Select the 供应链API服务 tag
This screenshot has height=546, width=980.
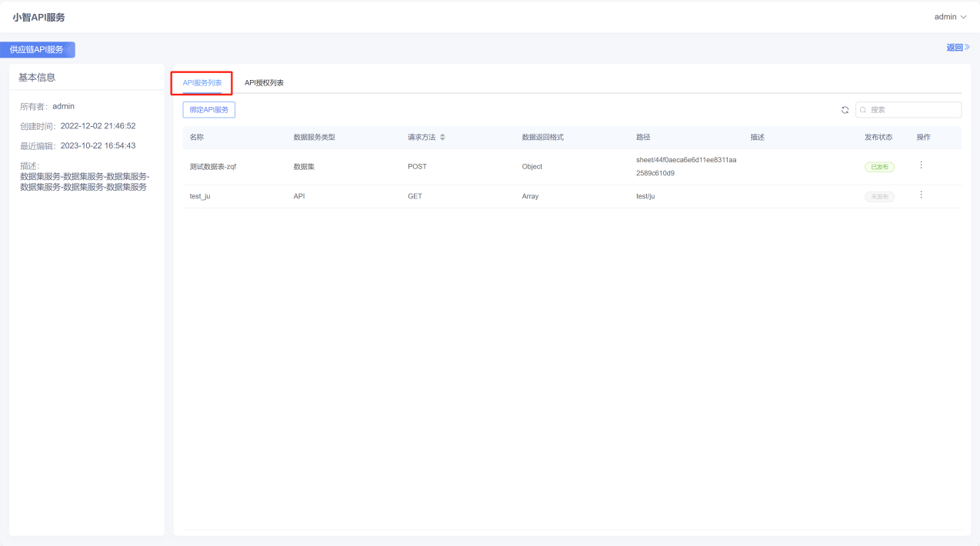coord(37,50)
